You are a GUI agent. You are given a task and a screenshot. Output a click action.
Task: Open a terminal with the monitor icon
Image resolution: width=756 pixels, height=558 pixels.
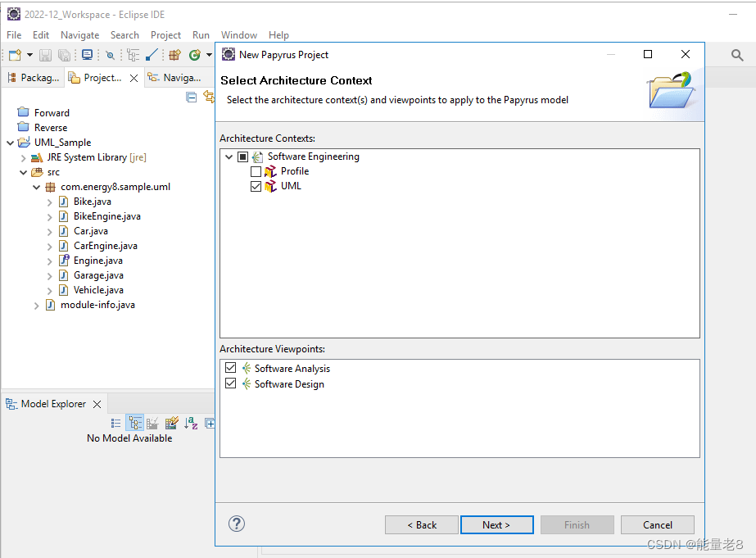point(88,55)
